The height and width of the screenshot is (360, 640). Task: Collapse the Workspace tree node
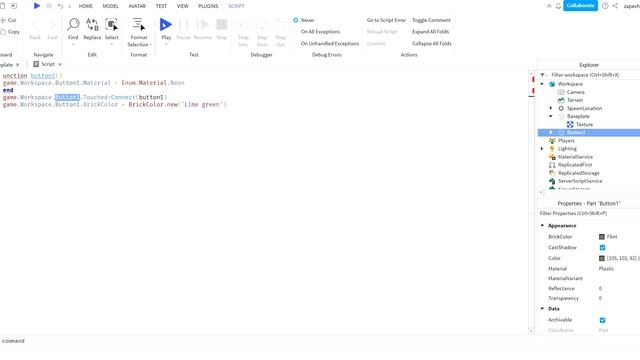pos(542,84)
